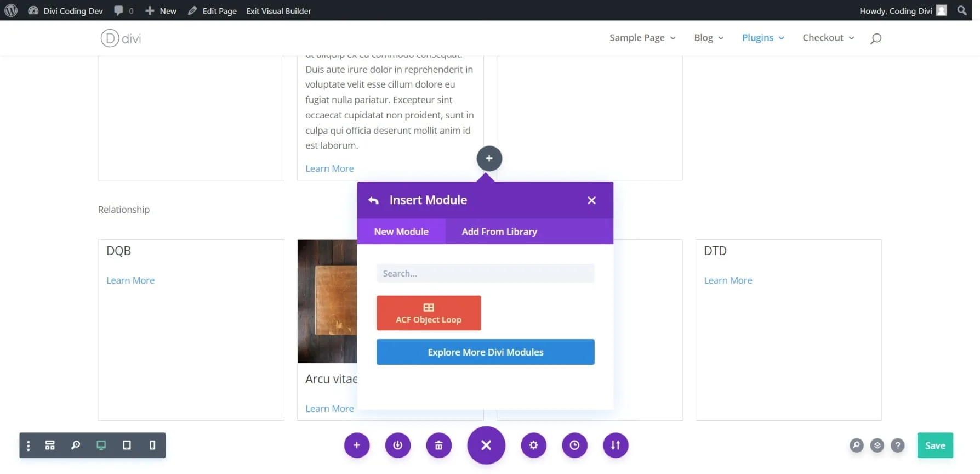The image size is (980, 474).
Task: Switch to phone view icon
Action: (x=152, y=445)
